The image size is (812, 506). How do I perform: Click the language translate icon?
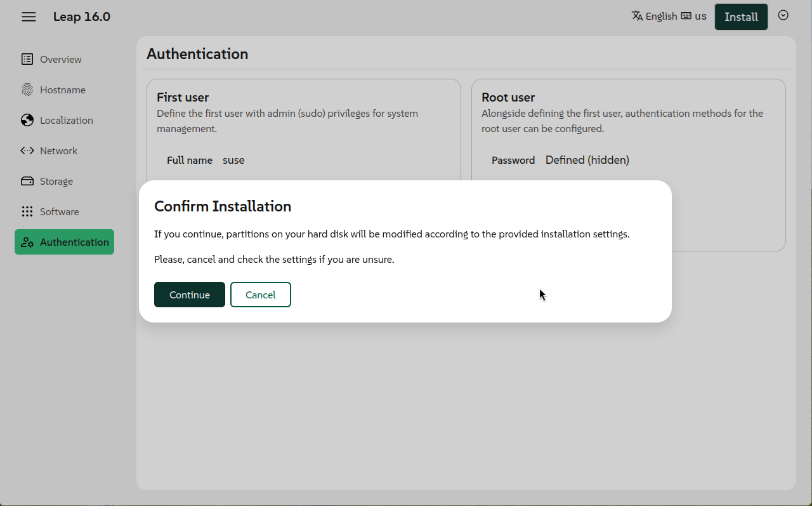click(x=638, y=16)
